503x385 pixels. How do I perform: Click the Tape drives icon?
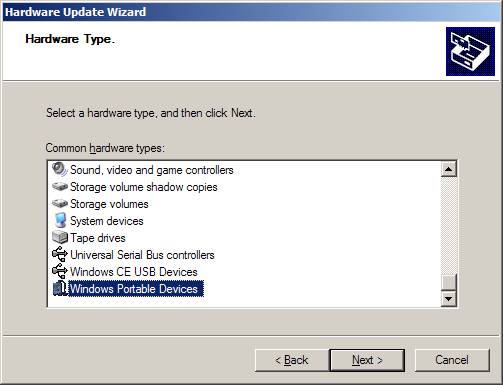(60, 237)
